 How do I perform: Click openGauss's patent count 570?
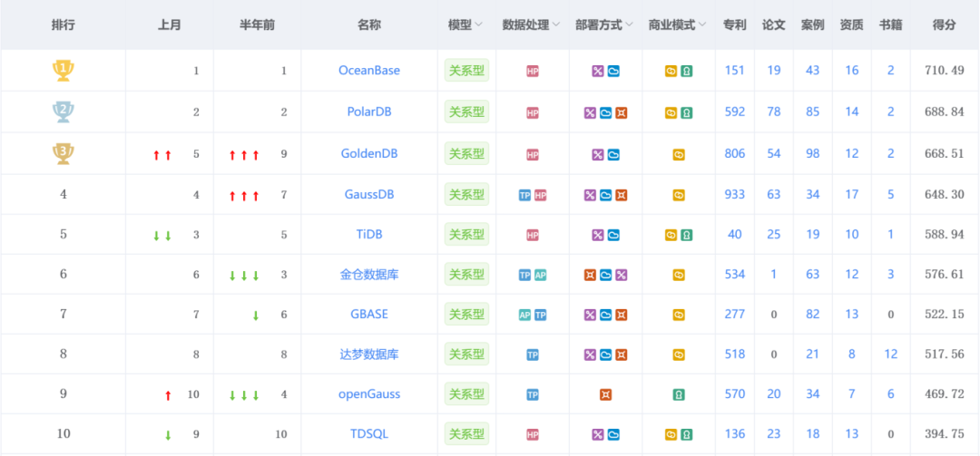pos(734,394)
